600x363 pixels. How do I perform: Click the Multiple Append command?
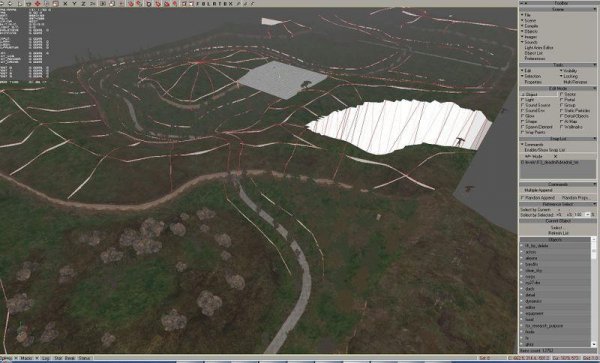point(539,190)
